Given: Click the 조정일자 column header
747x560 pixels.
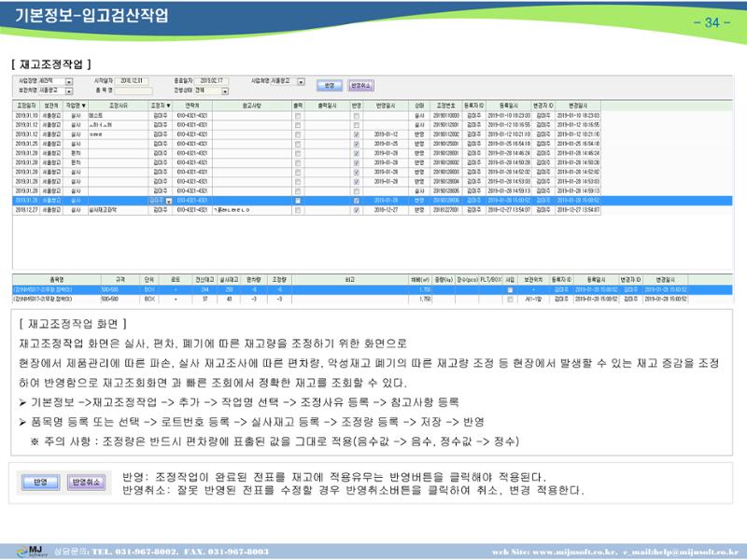Looking at the screenshot, I should 26,105.
